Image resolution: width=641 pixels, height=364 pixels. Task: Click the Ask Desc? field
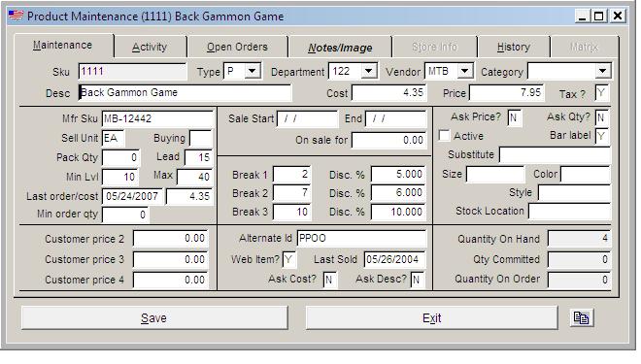(x=417, y=280)
